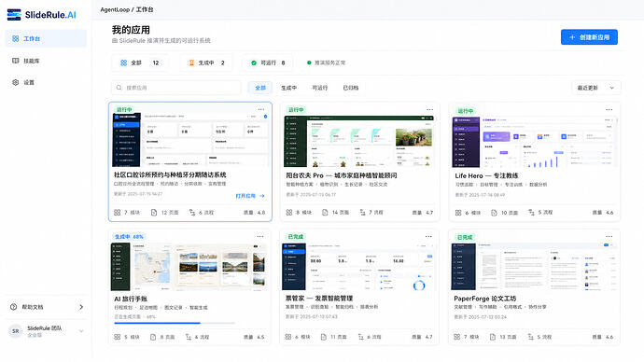Open more menu on 社区口腔诊所 card
644x362 pixels.
click(261, 109)
